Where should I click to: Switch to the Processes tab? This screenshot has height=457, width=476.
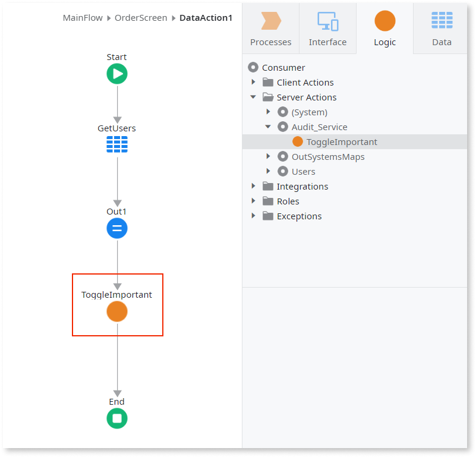coord(271,29)
